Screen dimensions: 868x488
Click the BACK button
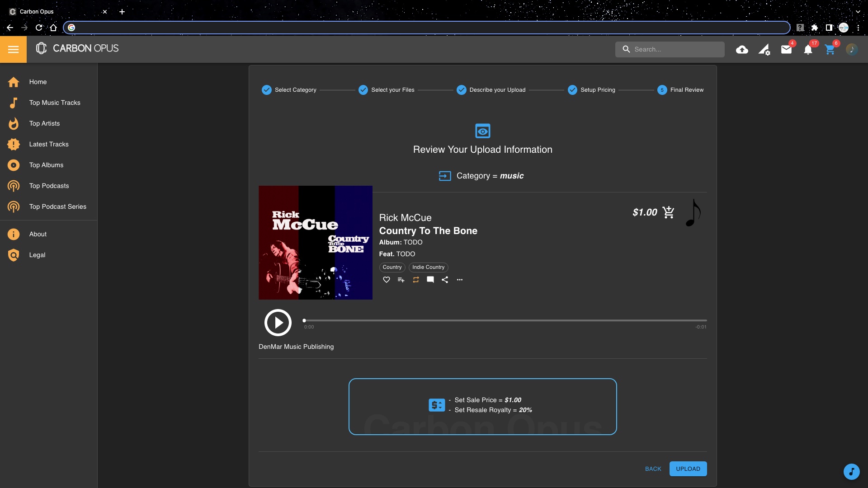coord(653,469)
